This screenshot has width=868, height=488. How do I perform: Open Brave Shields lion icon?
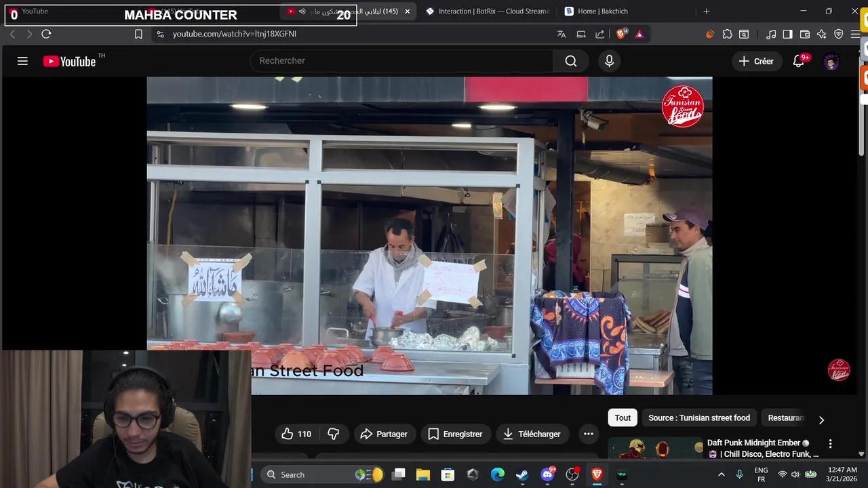click(621, 34)
